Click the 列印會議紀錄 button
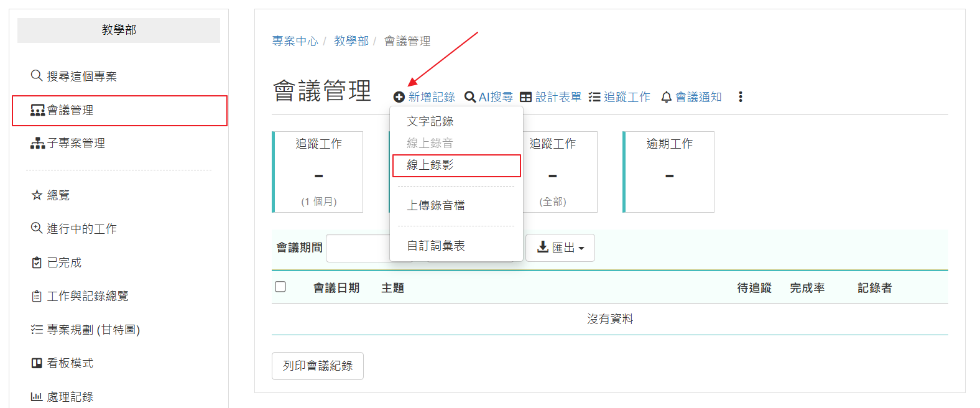This screenshot has width=980, height=408. [x=317, y=366]
